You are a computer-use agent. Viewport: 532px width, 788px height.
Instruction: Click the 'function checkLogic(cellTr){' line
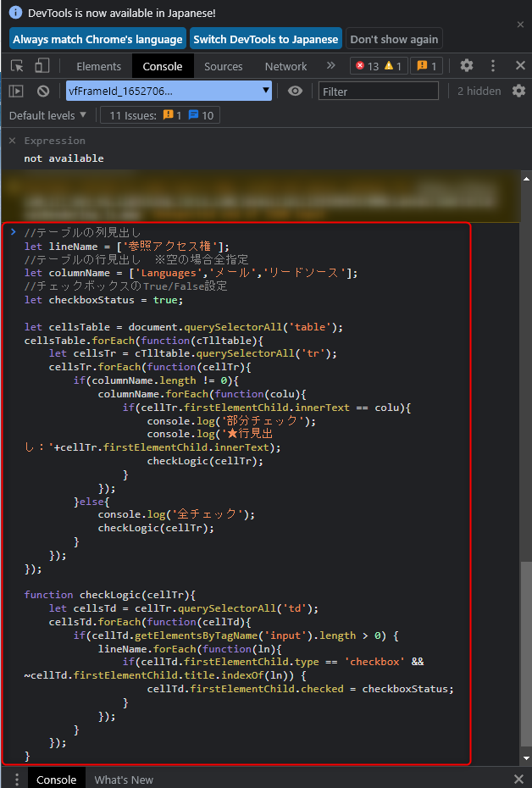click(109, 595)
